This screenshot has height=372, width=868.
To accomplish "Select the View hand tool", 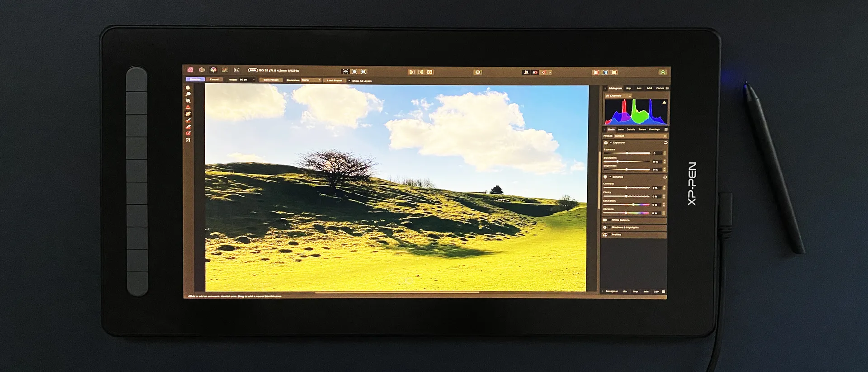I will [188, 88].
